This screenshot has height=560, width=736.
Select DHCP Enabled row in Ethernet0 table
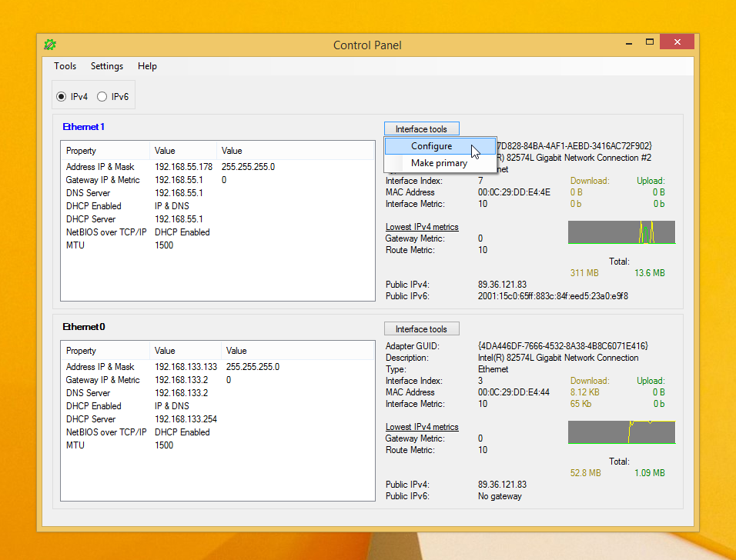218,406
